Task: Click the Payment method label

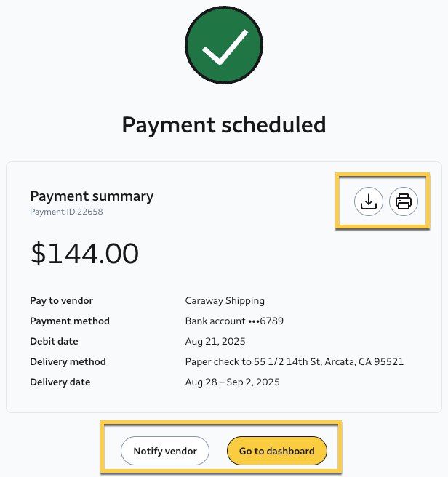Action: [x=70, y=321]
